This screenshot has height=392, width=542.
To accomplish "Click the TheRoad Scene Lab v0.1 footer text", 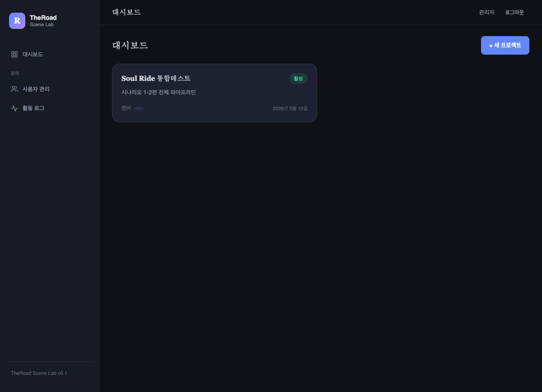I will pyautogui.click(x=39, y=373).
